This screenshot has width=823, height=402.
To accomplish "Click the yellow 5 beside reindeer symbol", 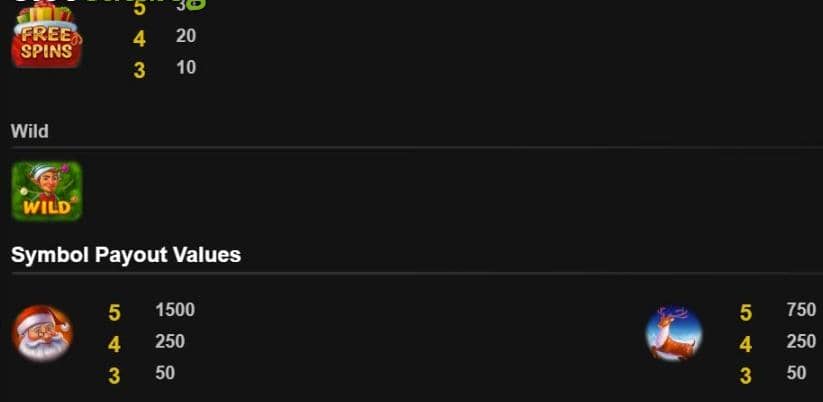I will (x=746, y=313).
